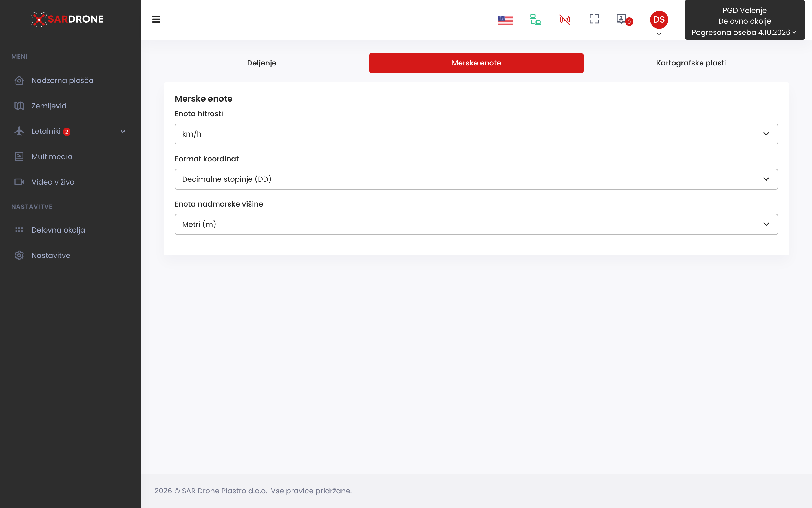Click the SARDRONE logo
The width and height of the screenshot is (812, 508).
(67, 19)
